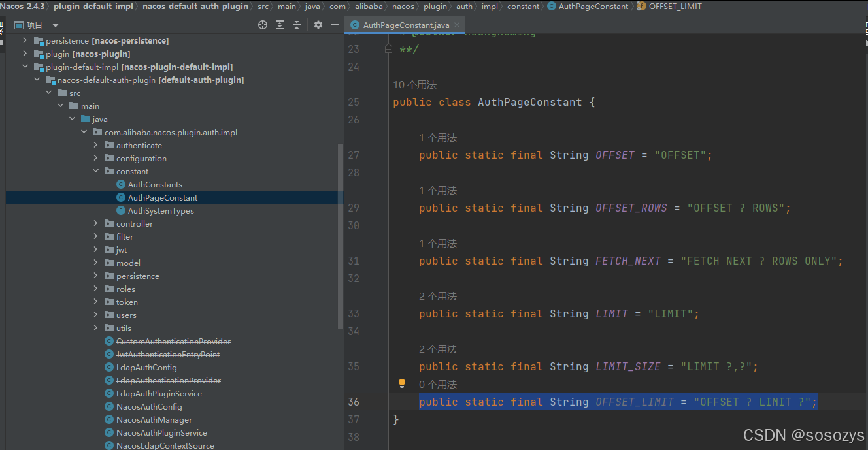Collapse the nacos-default-auth-plugin node
The height and width of the screenshot is (450, 868).
pos(37,80)
